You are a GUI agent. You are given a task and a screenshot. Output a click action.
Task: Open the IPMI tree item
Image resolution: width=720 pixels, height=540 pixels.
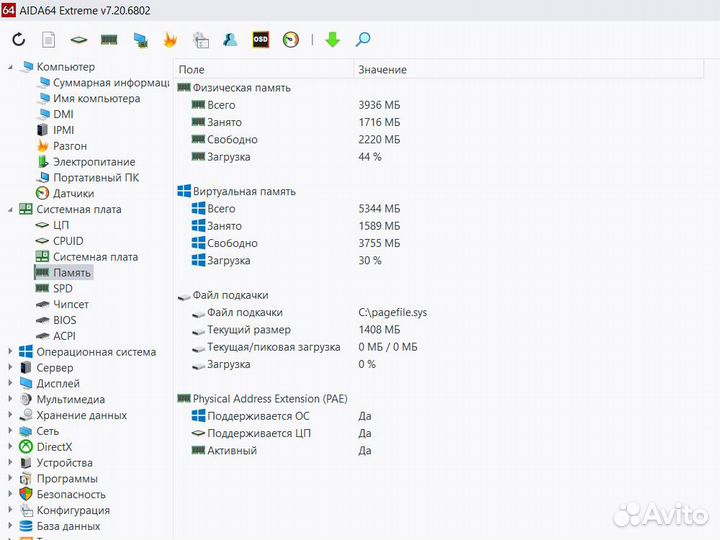(x=55, y=130)
